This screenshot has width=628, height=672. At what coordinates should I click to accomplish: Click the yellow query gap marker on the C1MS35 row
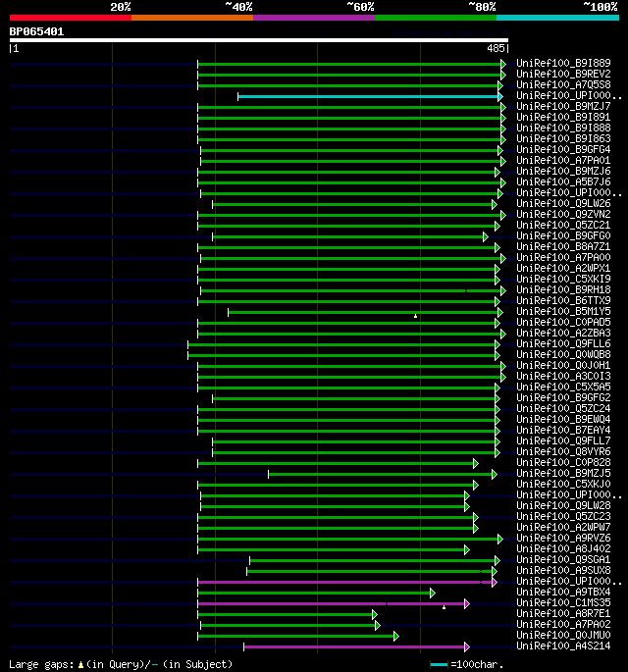[x=445, y=607]
